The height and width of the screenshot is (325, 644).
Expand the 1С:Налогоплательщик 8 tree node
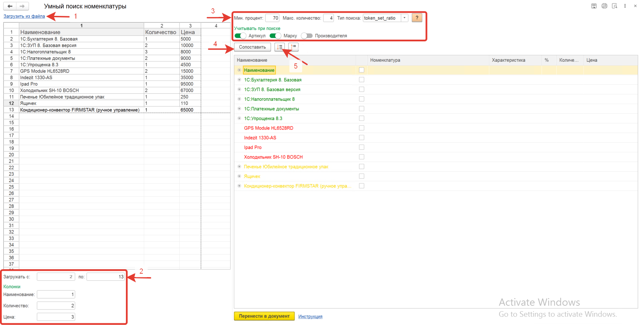(x=239, y=99)
